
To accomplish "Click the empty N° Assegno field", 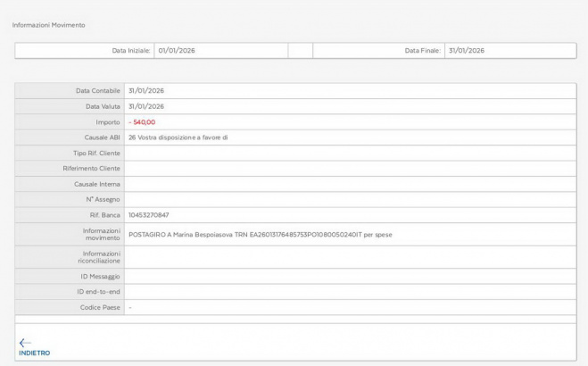I will click(x=348, y=199).
